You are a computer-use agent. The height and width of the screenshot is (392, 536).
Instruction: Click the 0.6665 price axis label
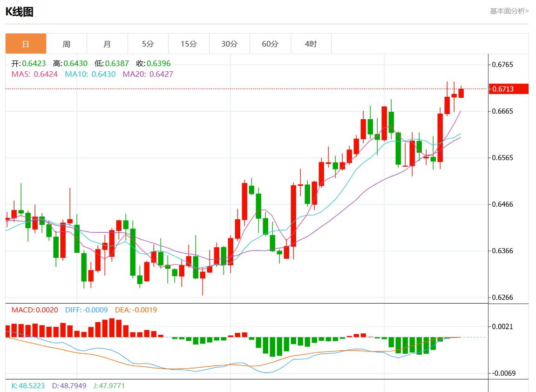(x=502, y=111)
